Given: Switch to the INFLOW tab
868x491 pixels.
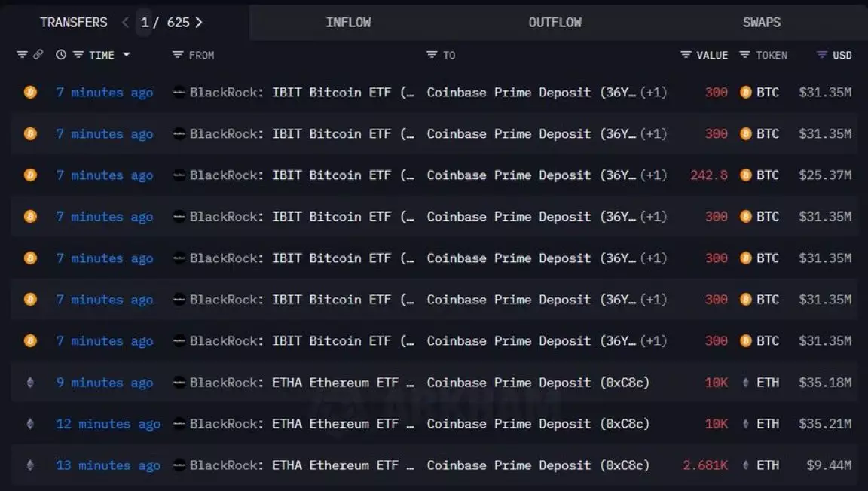Looking at the screenshot, I should click(348, 23).
